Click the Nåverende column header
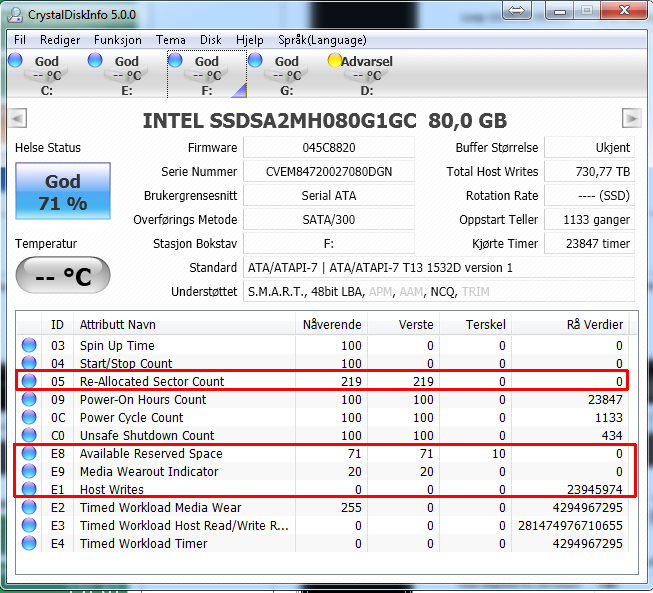Image resolution: width=653 pixels, height=593 pixels. click(x=331, y=324)
